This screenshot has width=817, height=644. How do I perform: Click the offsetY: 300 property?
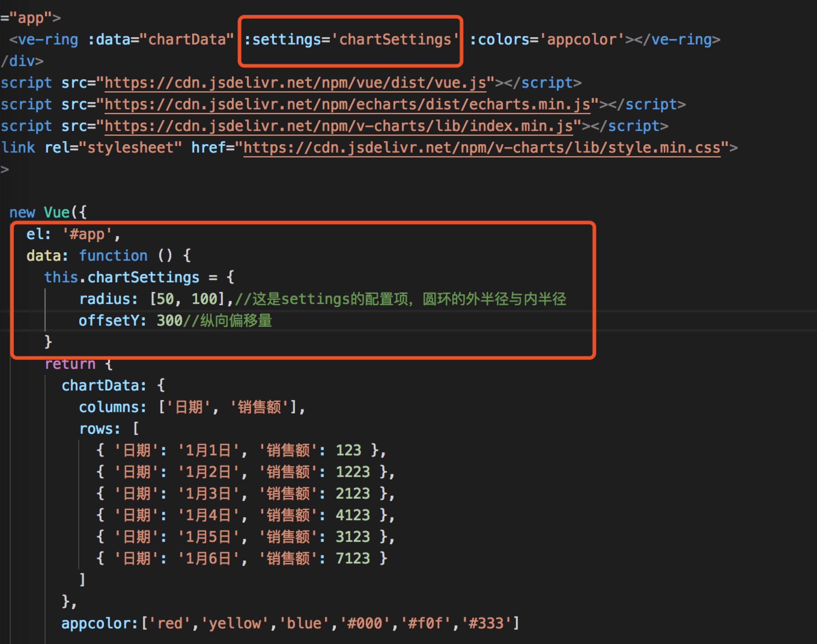130,320
